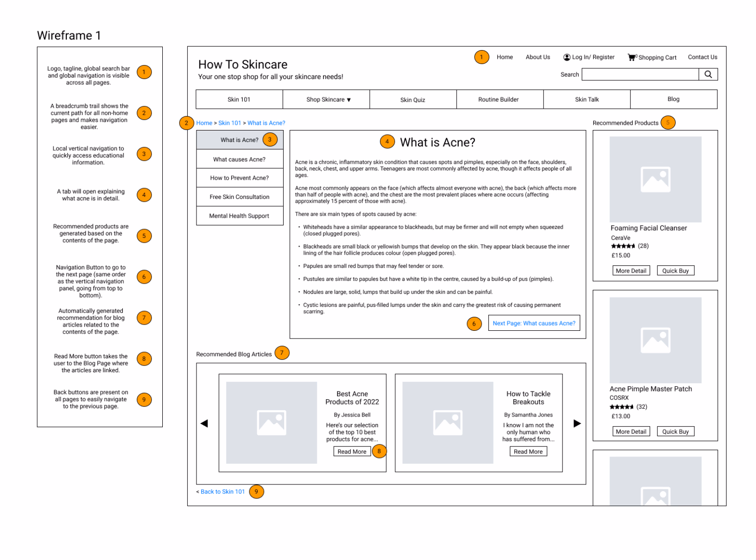Open the shopping cart icon
Viewport: 756px width, 560px height.
[x=632, y=57]
